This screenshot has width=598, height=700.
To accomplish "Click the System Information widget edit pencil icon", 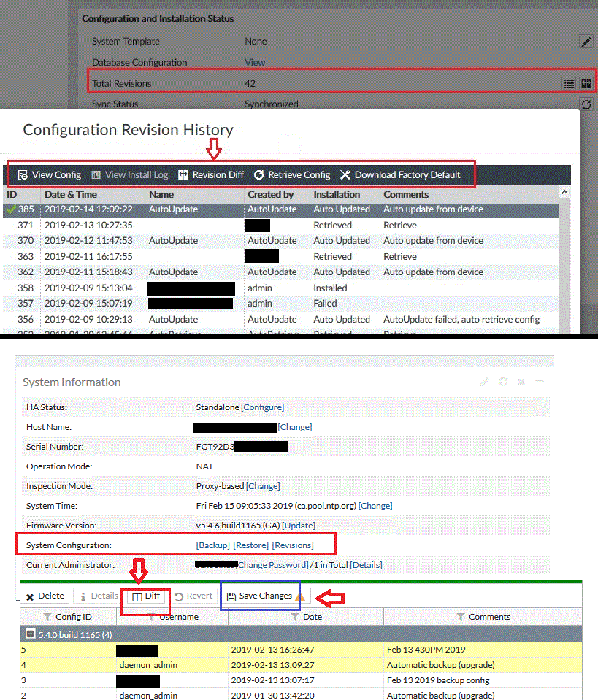I will pos(485,382).
